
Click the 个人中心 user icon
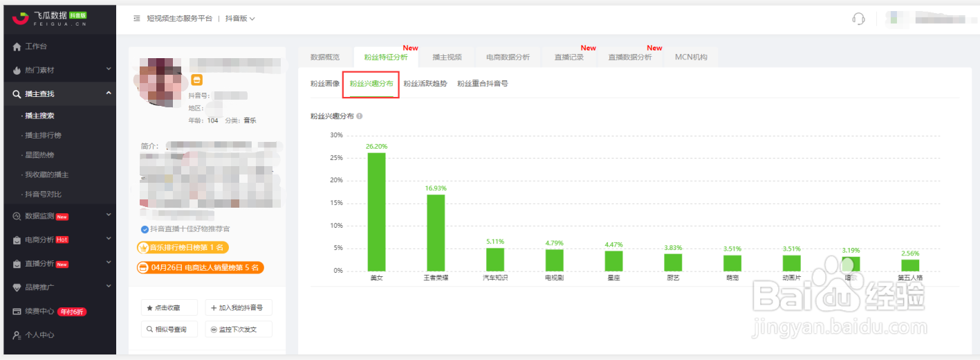coord(17,335)
